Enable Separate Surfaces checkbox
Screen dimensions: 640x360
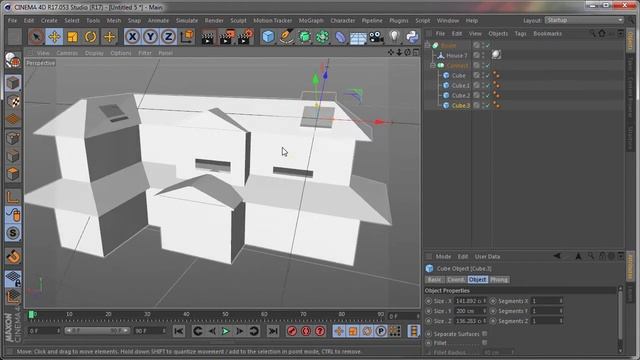(484, 334)
